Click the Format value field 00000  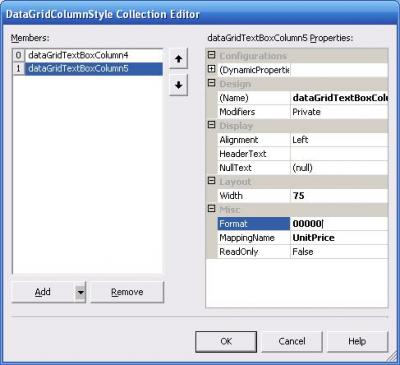[339, 224]
